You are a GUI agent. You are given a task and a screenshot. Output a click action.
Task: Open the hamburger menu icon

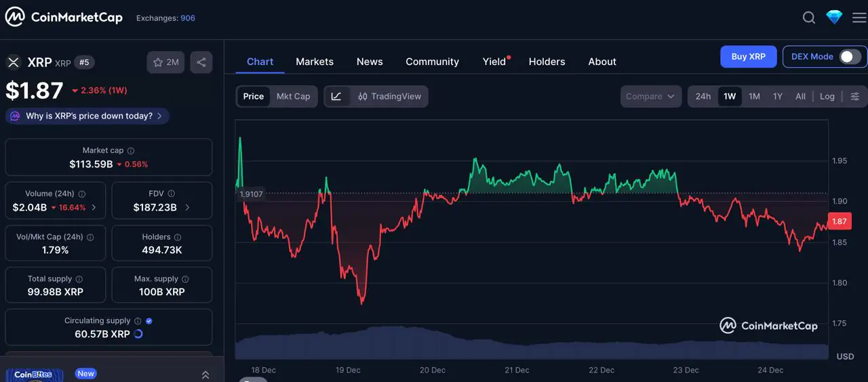859,18
